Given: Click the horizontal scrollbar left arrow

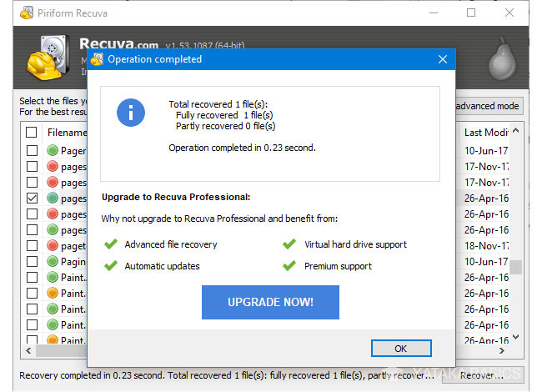Looking at the screenshot, I should pyautogui.click(x=28, y=350).
